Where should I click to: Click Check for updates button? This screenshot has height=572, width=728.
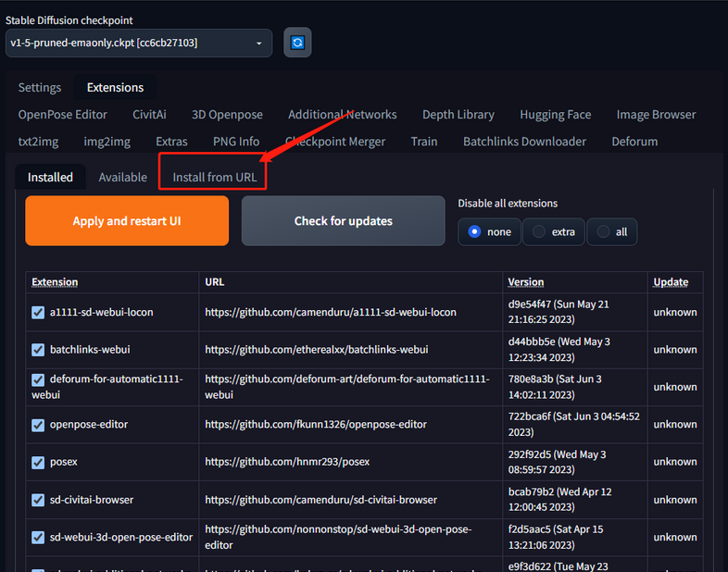[343, 221]
